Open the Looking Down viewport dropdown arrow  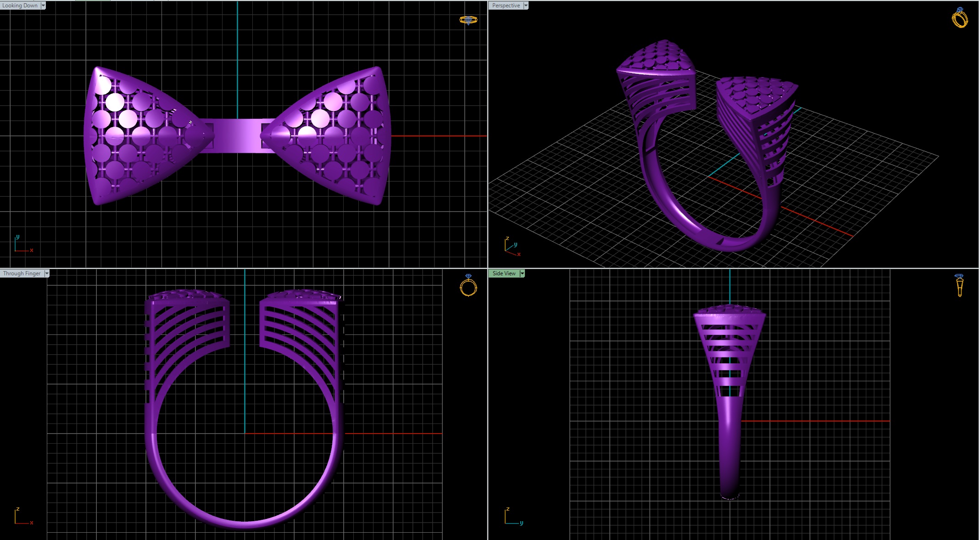[43, 6]
